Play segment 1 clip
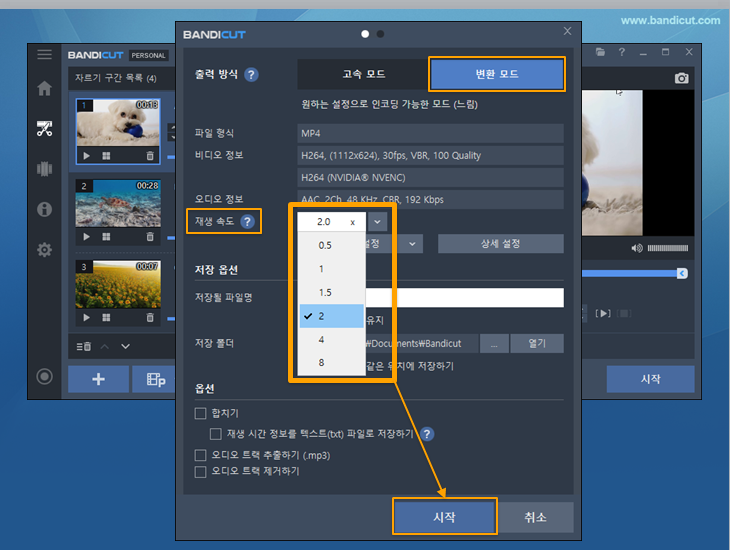 click(87, 156)
